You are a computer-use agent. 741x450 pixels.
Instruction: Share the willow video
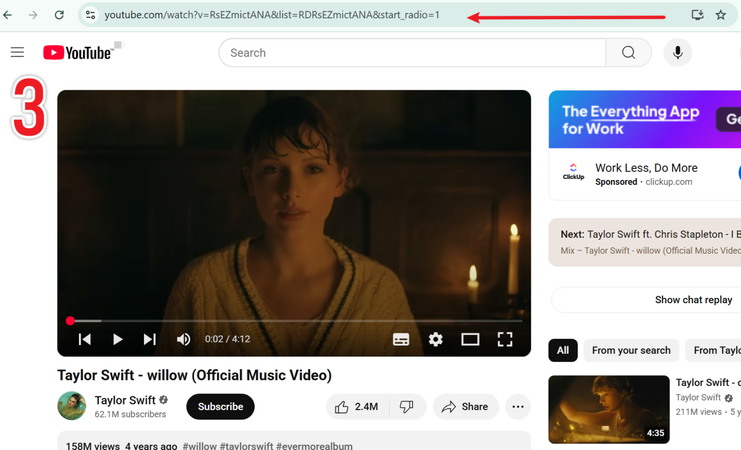(465, 407)
